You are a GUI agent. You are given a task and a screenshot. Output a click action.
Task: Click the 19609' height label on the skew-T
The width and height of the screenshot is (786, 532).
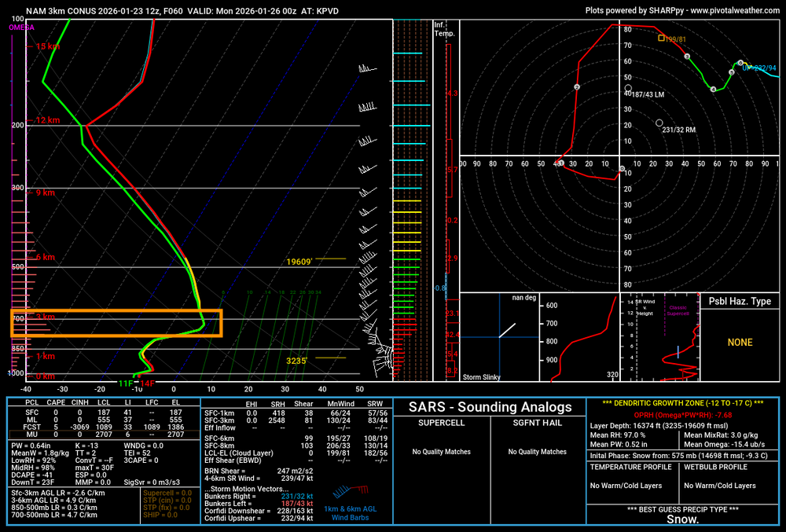(299, 262)
